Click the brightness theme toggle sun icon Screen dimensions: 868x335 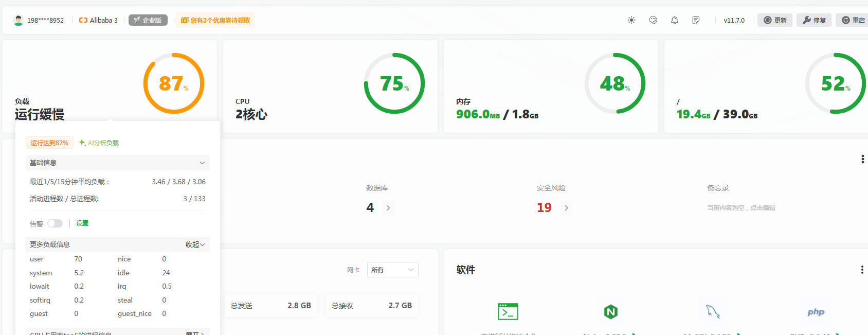coord(631,20)
